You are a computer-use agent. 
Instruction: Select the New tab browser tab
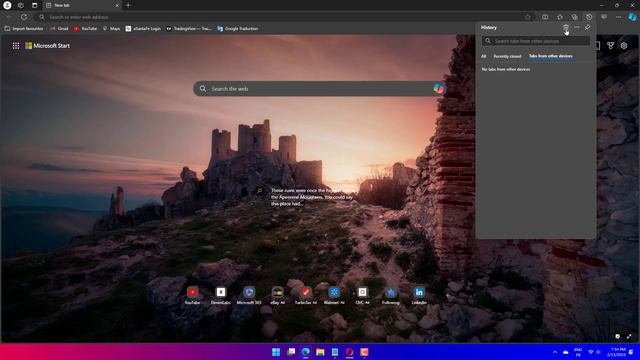[x=81, y=5]
